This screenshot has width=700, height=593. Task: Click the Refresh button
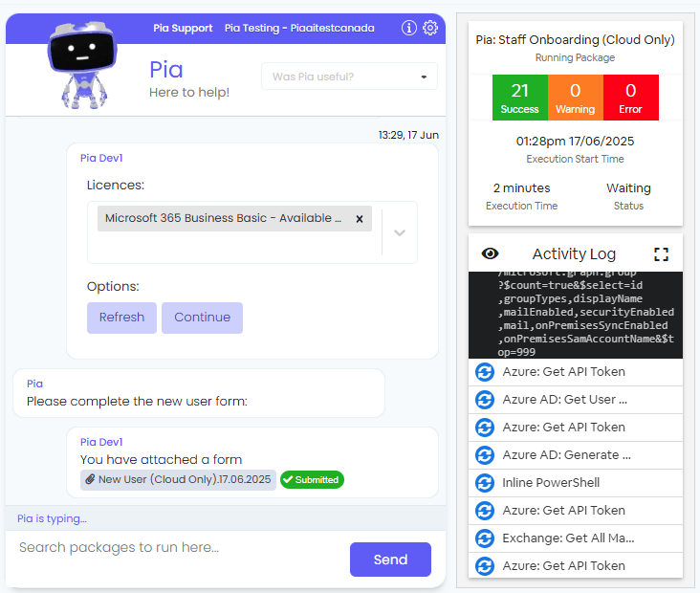click(x=121, y=318)
